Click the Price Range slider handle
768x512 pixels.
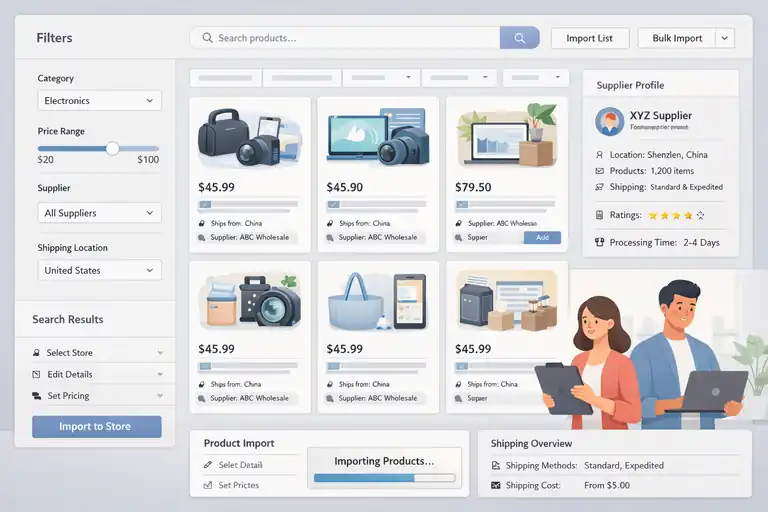(x=113, y=148)
